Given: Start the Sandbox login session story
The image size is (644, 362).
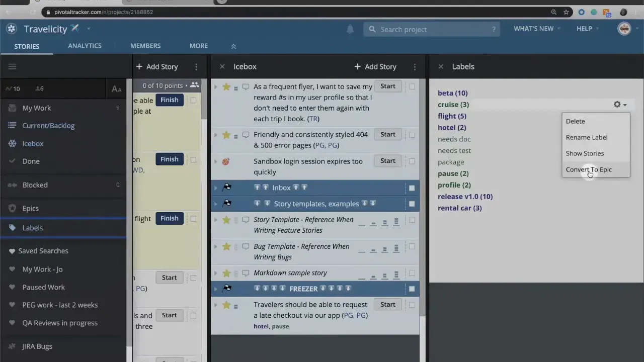Looking at the screenshot, I should (387, 161).
